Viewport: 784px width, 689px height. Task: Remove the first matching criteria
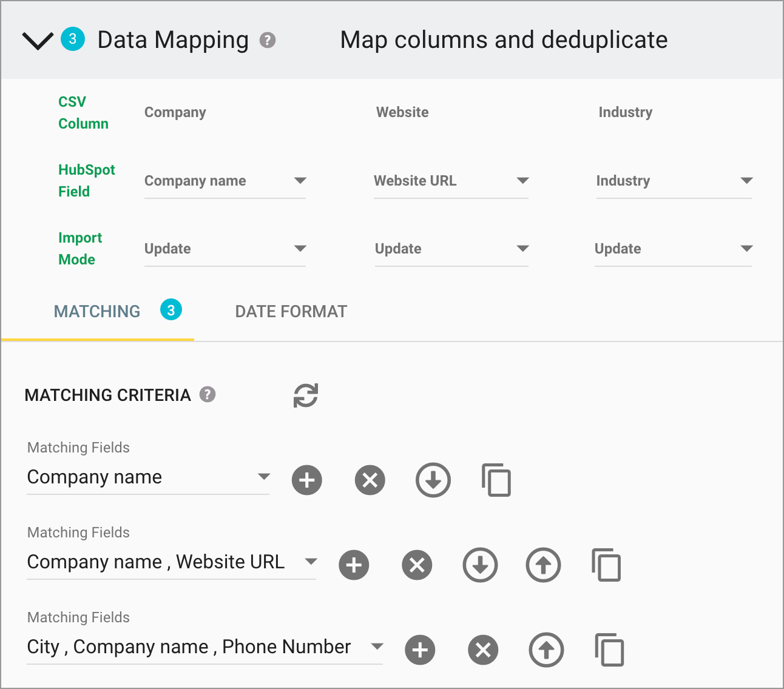[x=370, y=480]
